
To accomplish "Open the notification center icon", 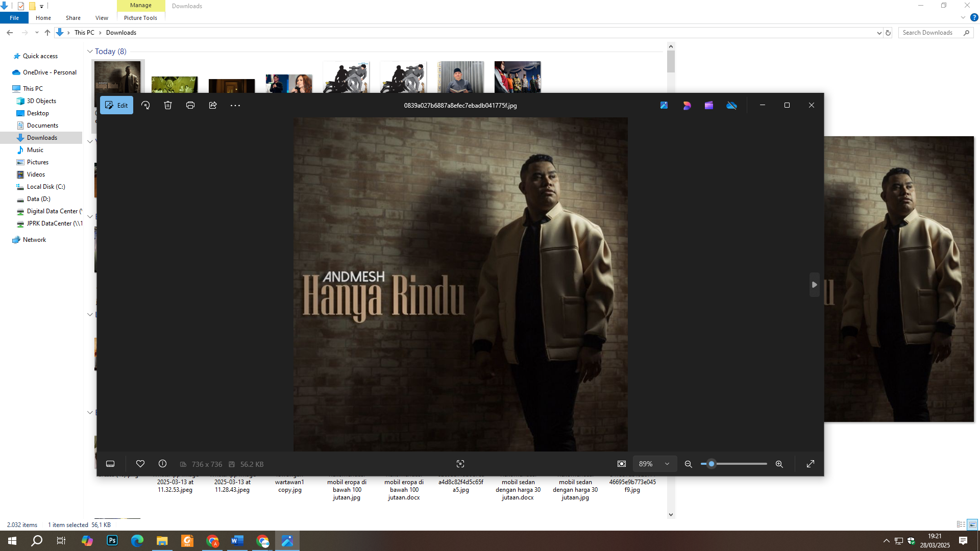I will pyautogui.click(x=963, y=541).
